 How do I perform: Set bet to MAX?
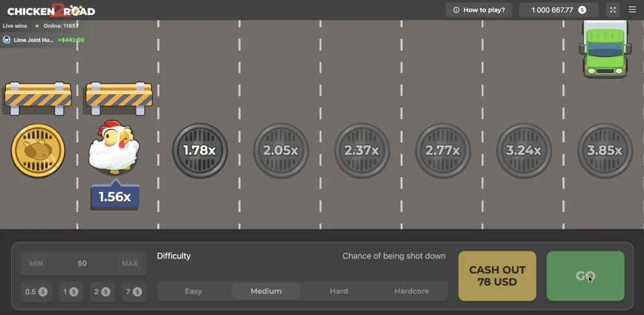[129, 263]
